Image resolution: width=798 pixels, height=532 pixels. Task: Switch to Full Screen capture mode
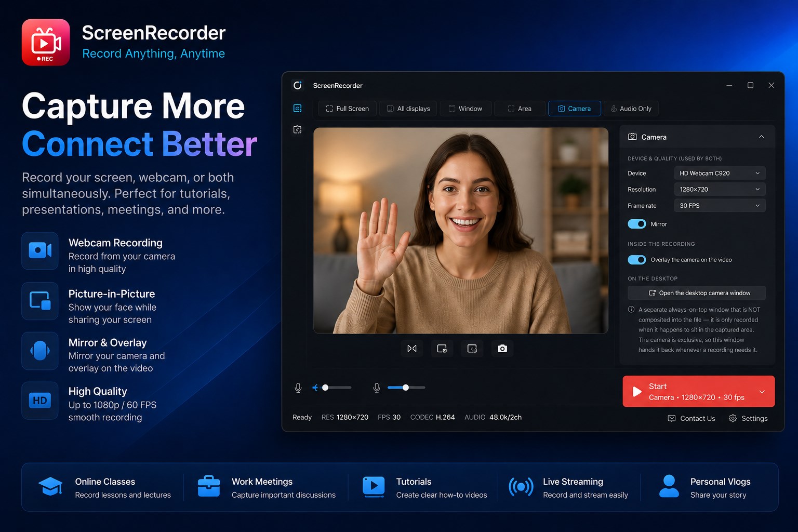point(347,109)
